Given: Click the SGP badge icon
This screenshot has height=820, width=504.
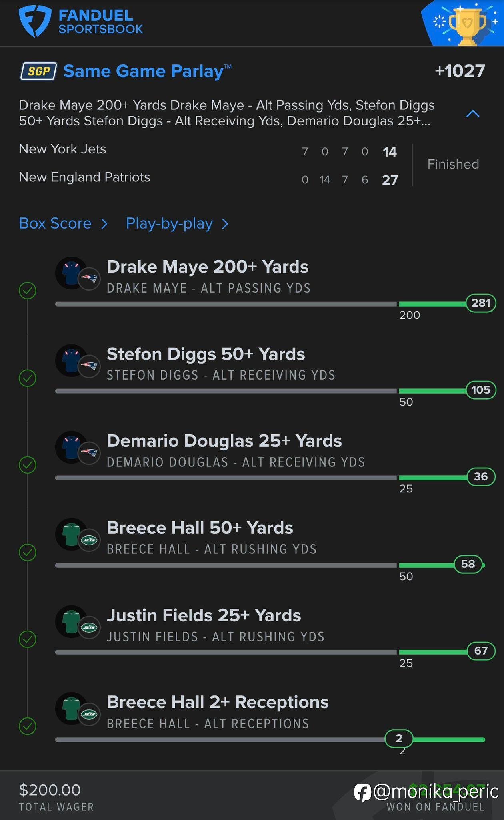Looking at the screenshot, I should [x=38, y=71].
